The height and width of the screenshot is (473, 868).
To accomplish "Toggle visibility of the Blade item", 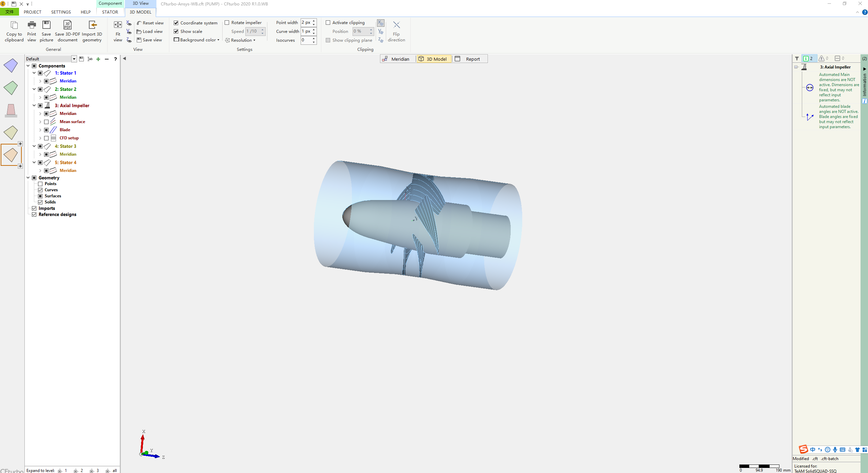I will point(47,130).
